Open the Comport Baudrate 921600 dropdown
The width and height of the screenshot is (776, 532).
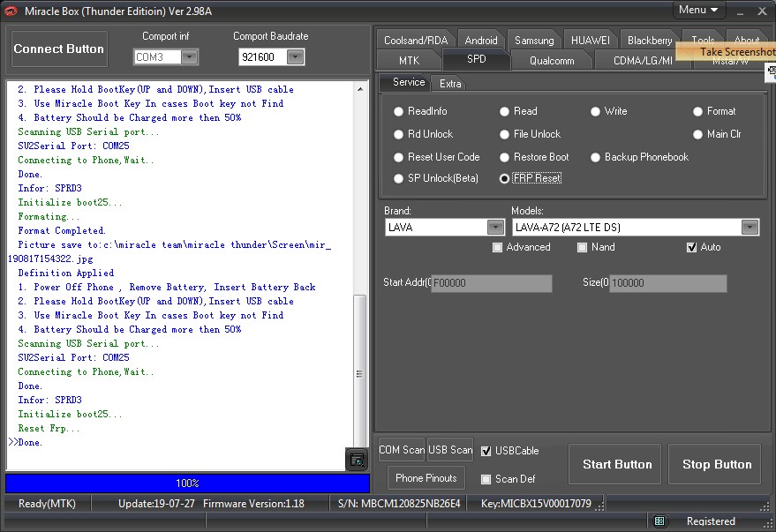pyautogui.click(x=295, y=57)
